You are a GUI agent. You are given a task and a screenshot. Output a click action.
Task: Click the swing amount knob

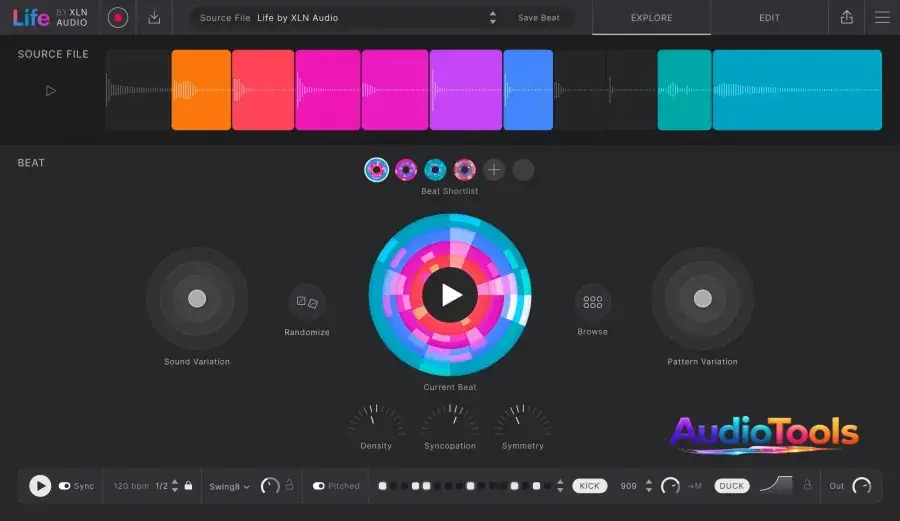270,486
